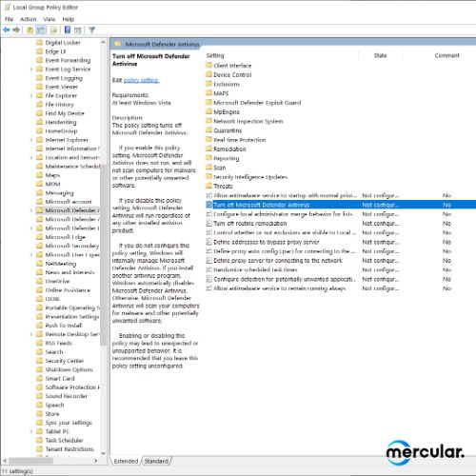476x476 pixels.
Task: Select Find My Device in the tree
Action: point(65,113)
